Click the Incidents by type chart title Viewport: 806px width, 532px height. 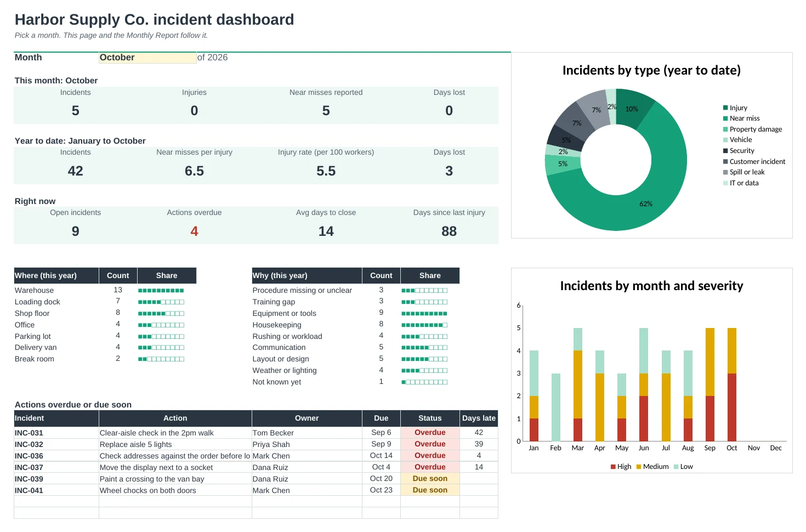[x=651, y=70]
